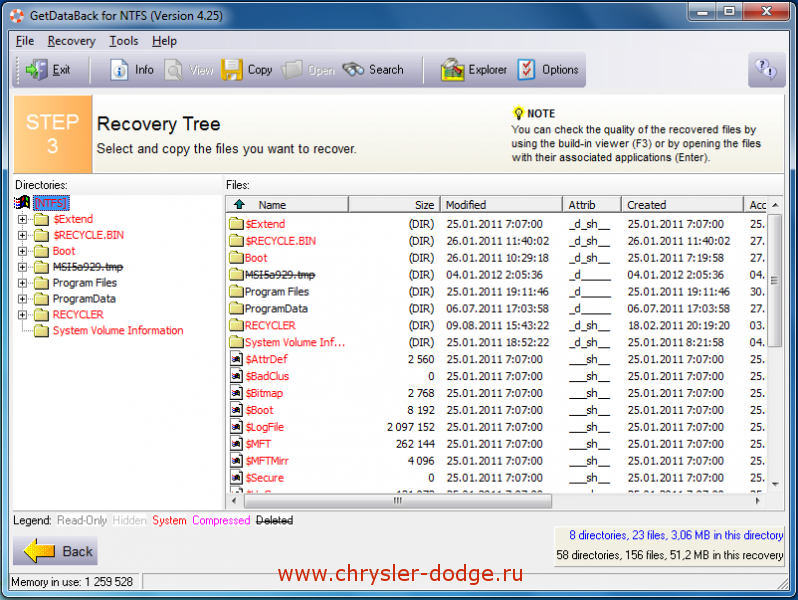Select the Boot folder name in file list
This screenshot has width=798, height=600.
[256, 258]
